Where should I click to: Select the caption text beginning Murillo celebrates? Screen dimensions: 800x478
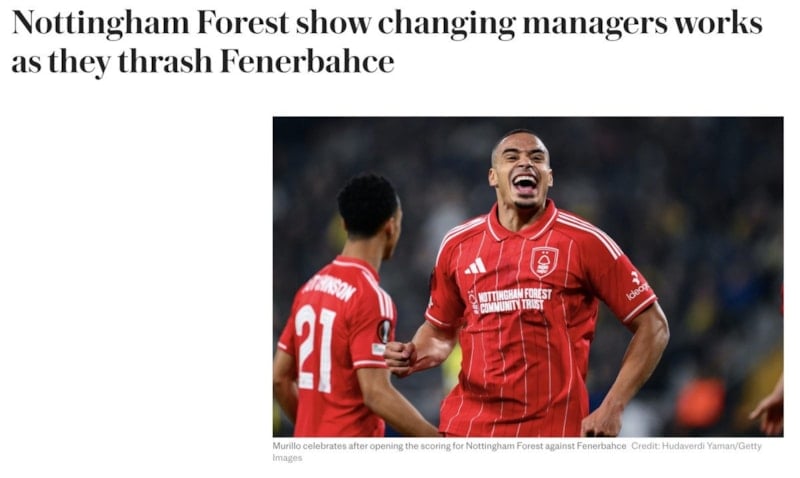449,446
